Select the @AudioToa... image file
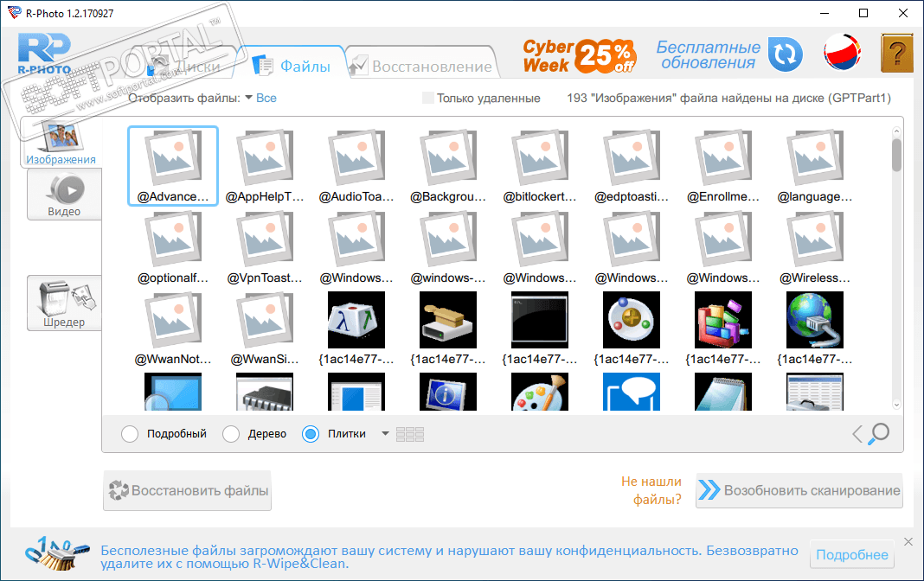The height and width of the screenshot is (581, 924). click(356, 166)
